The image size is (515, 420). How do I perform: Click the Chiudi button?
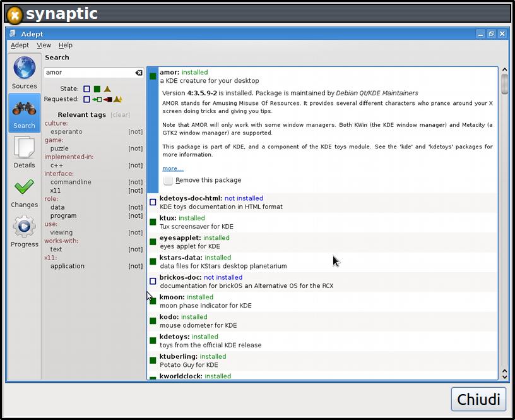478,399
